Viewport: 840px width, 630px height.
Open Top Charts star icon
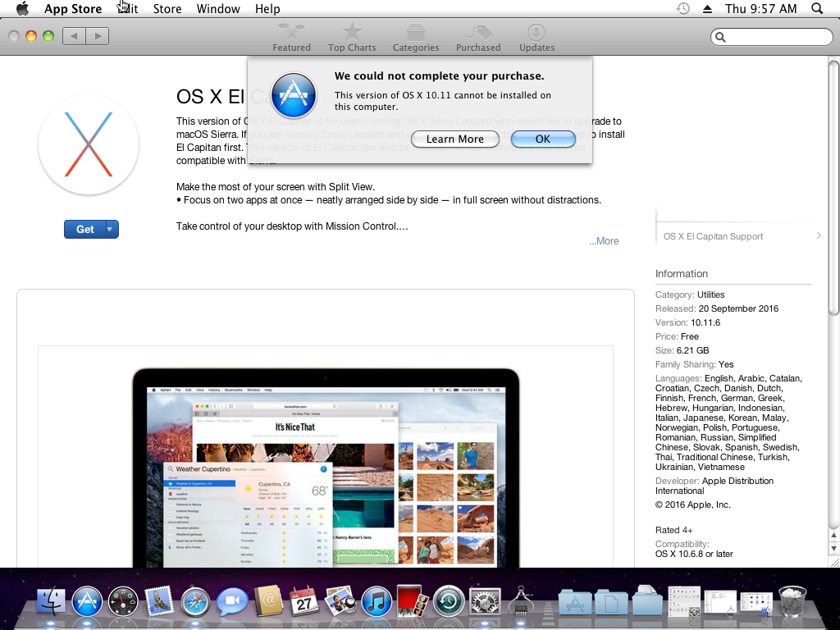352,32
